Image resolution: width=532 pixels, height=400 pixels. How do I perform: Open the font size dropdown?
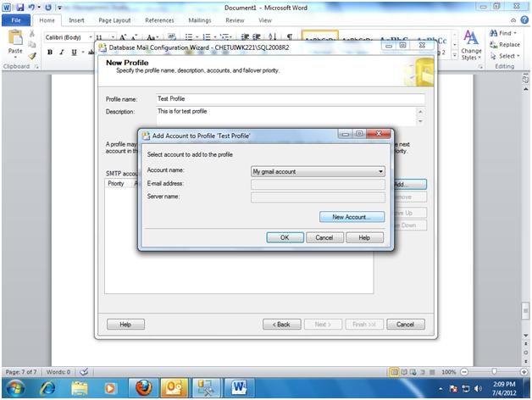113,37
